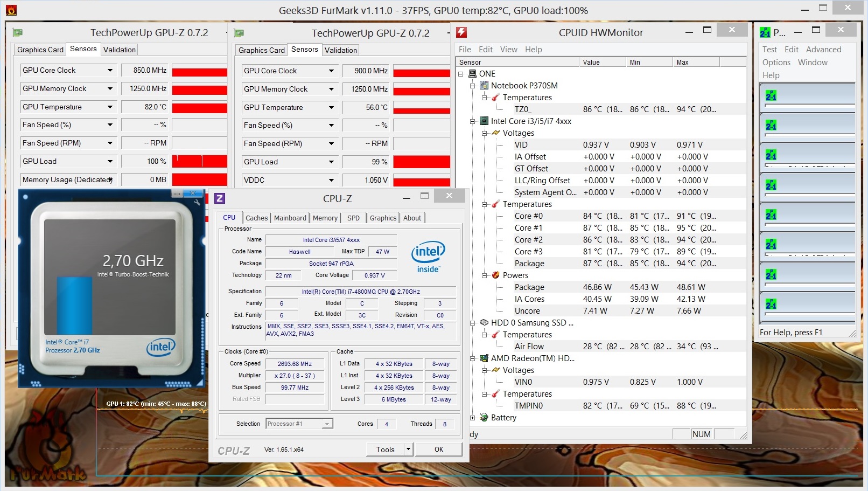Click the Value column header in HWMonitor
The width and height of the screenshot is (868, 491).
603,63
